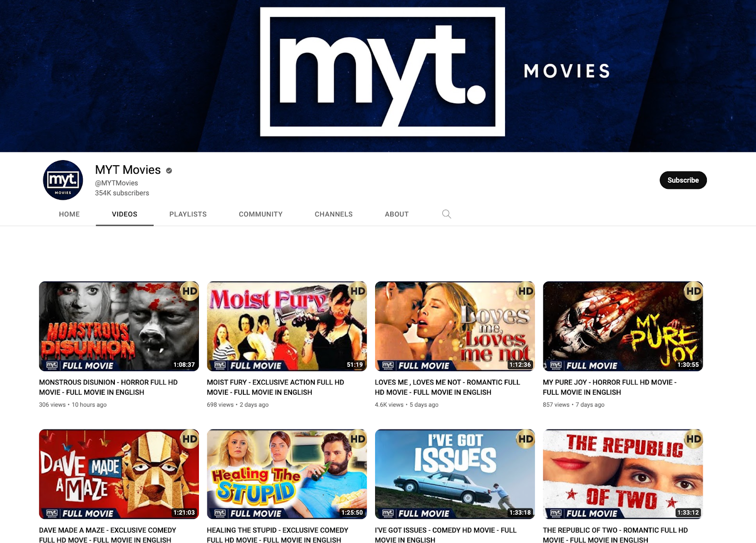The height and width of the screenshot is (543, 756).
Task: Click the MONSTROUS DISUNION horror movie title
Action: pos(109,387)
